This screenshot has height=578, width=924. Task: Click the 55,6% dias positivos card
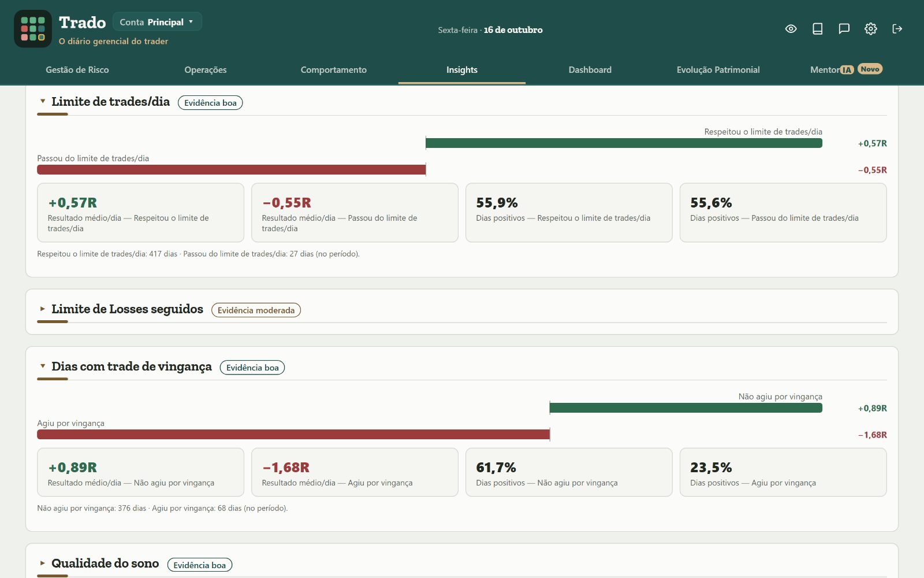[x=783, y=213]
